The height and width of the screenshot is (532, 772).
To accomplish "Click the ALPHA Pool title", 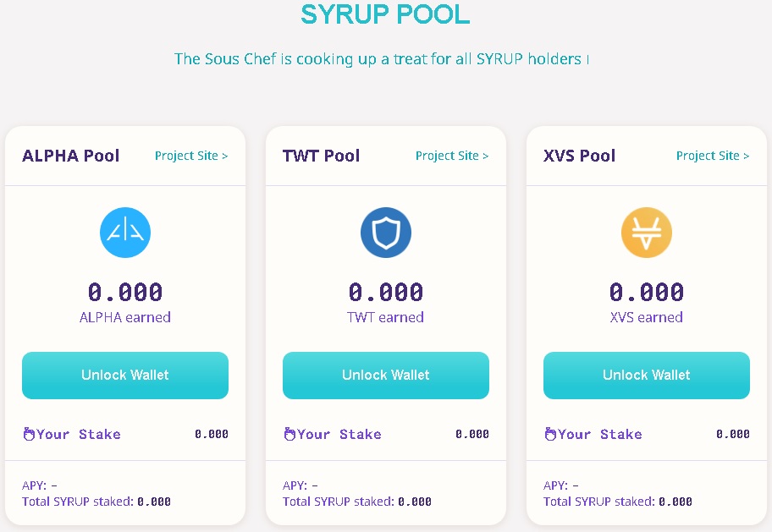I will point(71,156).
